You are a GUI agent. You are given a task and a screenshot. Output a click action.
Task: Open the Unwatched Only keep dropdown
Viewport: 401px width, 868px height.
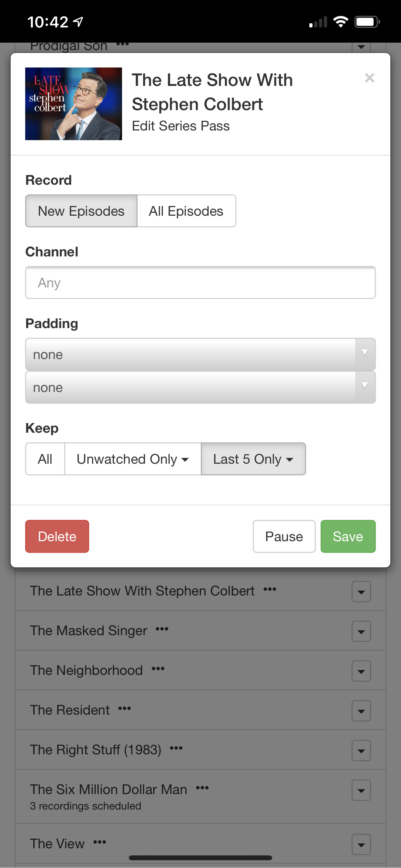(133, 459)
